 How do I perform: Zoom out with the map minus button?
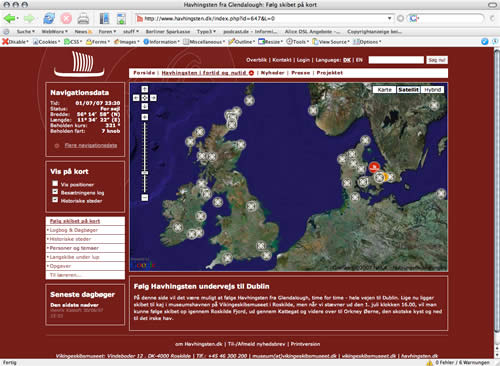(x=145, y=198)
